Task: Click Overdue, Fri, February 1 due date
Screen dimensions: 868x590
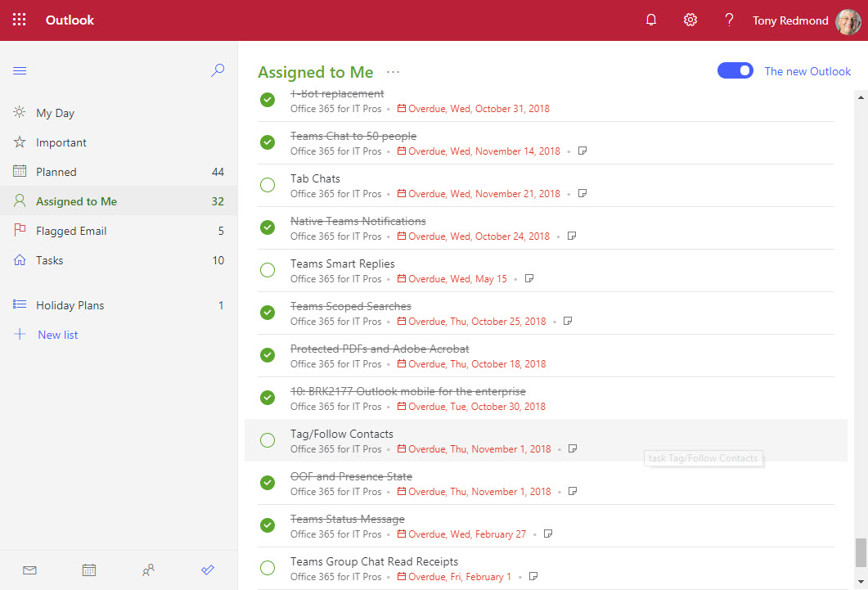Action: [x=460, y=577]
